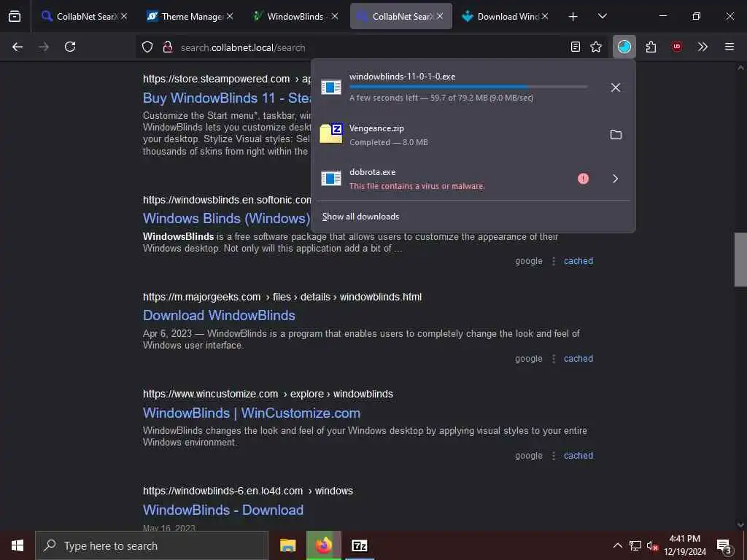Open WindowBlinds - Download lo4d result

tap(223, 510)
